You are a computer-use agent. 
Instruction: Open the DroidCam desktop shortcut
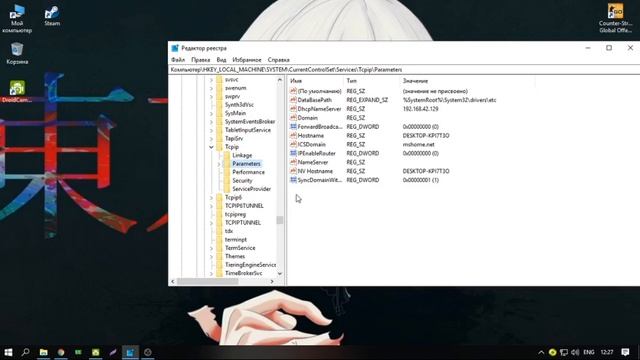17,91
